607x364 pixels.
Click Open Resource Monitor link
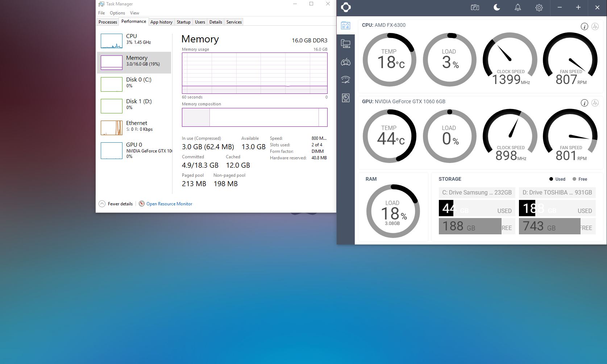pyautogui.click(x=169, y=204)
